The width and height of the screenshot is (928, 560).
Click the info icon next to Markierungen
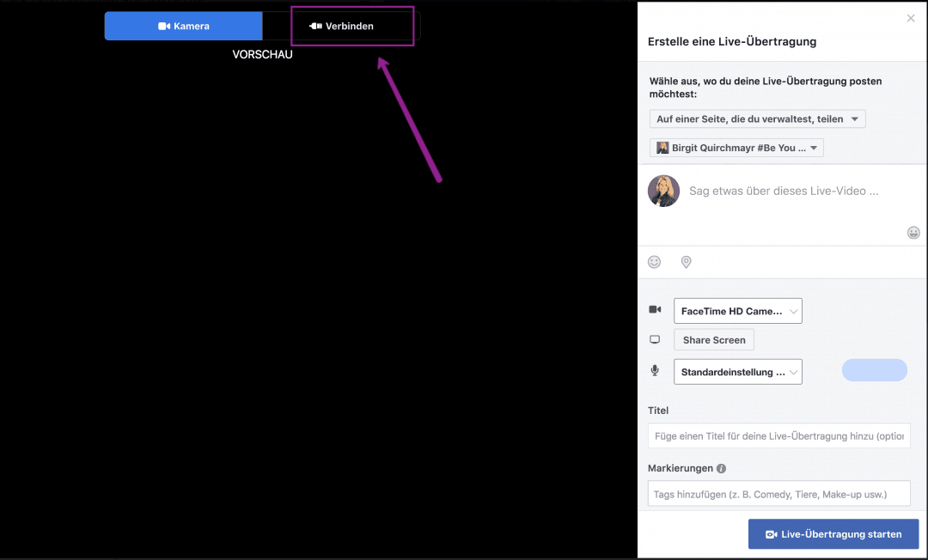coord(721,468)
